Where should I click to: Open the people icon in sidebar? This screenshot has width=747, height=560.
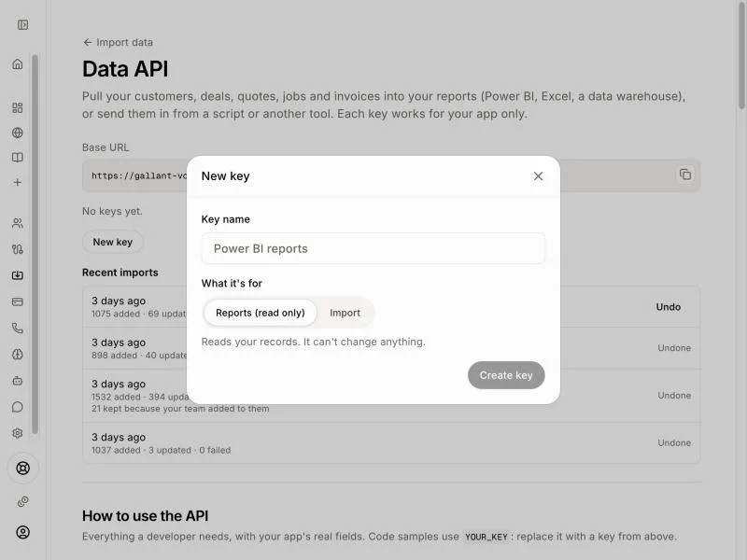[18, 223]
